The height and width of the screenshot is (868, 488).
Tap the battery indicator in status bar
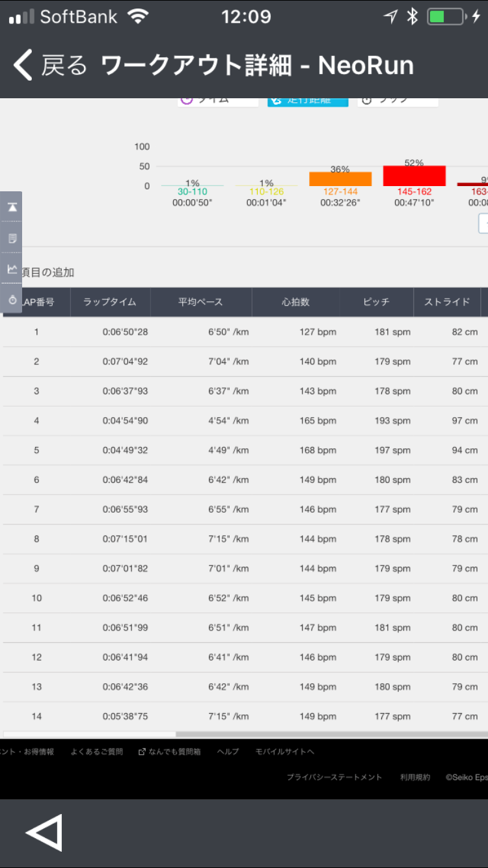(446, 17)
